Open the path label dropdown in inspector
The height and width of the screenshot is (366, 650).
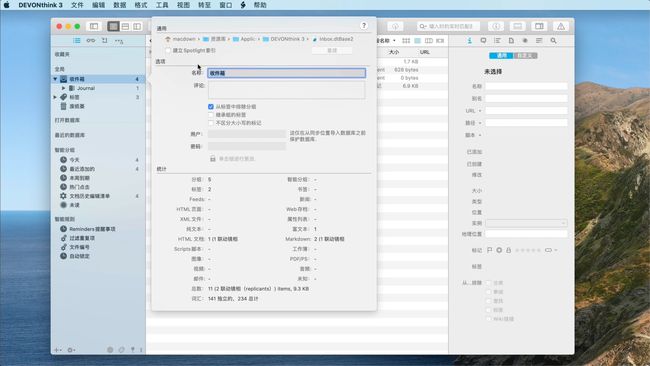point(473,123)
